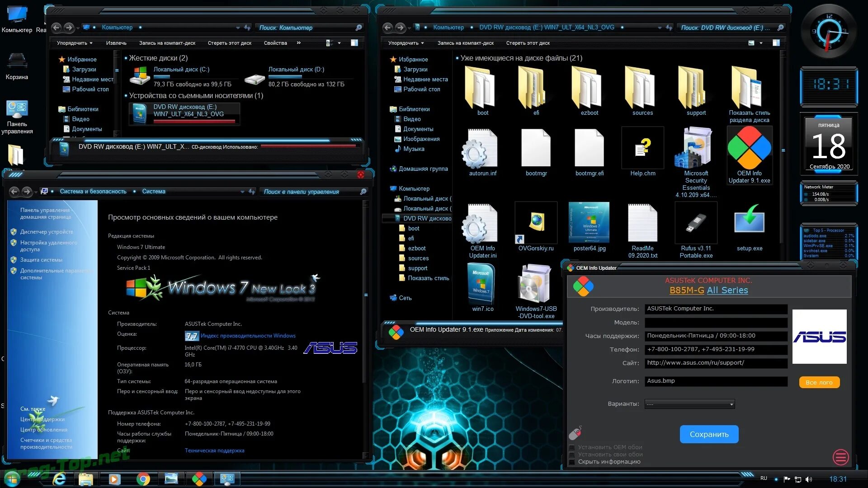The image size is (868, 488).
Task: Enable 'Установить OEM обои' checkbox
Action: pos(572,447)
